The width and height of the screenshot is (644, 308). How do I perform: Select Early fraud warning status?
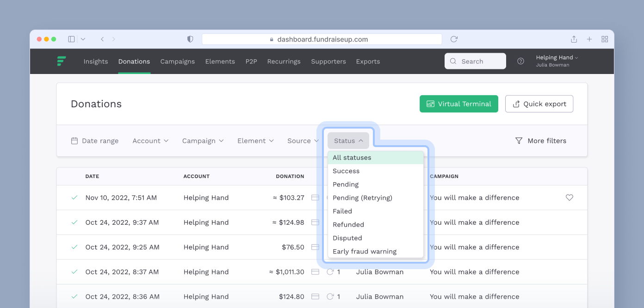(x=376, y=252)
